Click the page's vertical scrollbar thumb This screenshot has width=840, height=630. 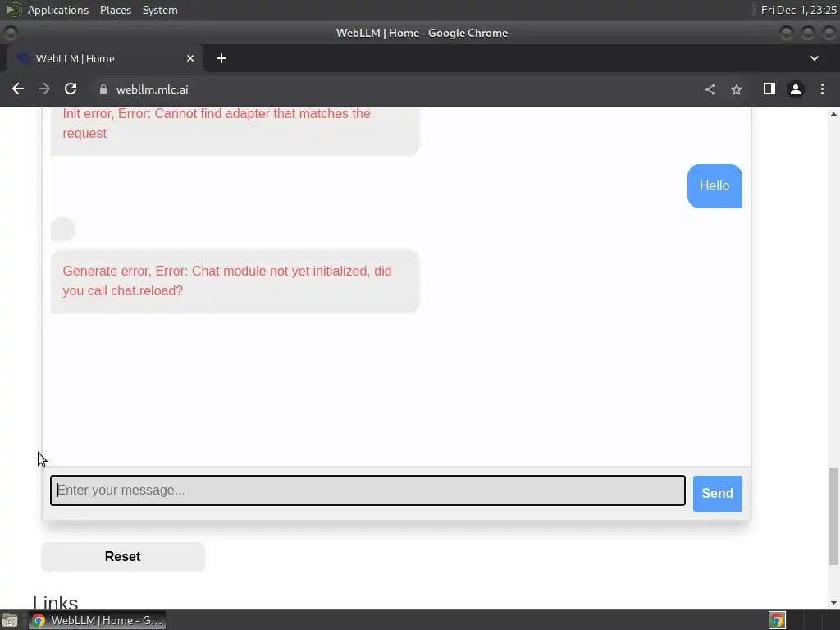[833, 516]
